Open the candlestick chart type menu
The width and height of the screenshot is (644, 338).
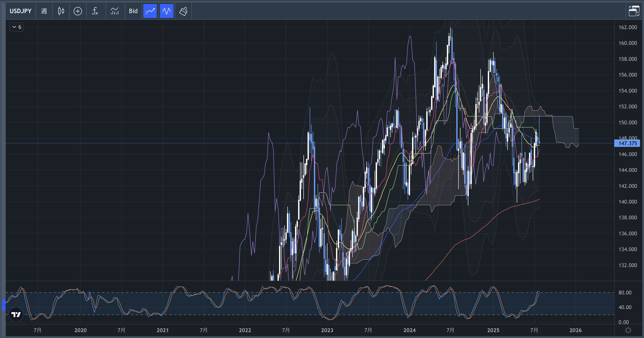click(x=61, y=11)
